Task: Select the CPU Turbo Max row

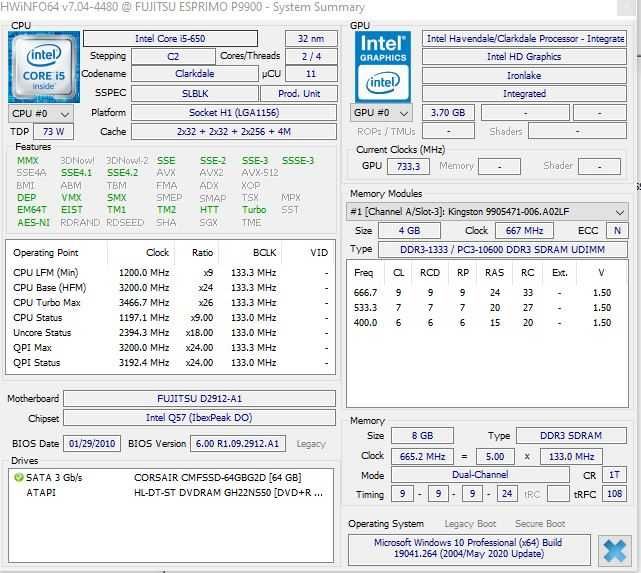Action: pos(170,303)
